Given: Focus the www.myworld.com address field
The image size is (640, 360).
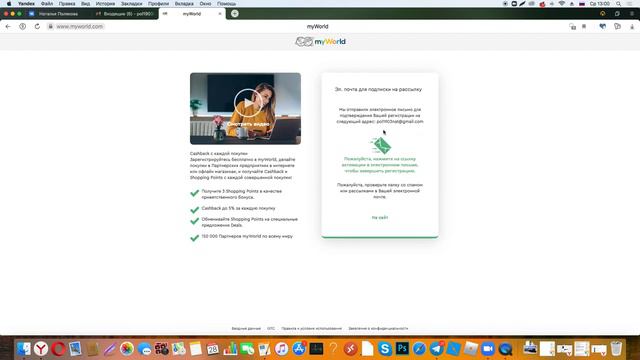Looking at the screenshot, I should coord(80,27).
